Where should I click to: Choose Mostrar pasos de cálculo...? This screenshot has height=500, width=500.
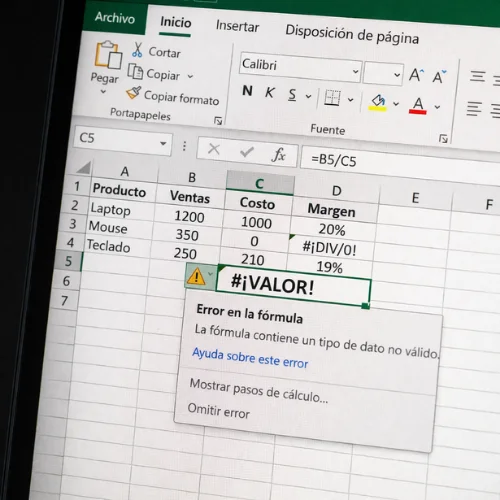coord(259,391)
